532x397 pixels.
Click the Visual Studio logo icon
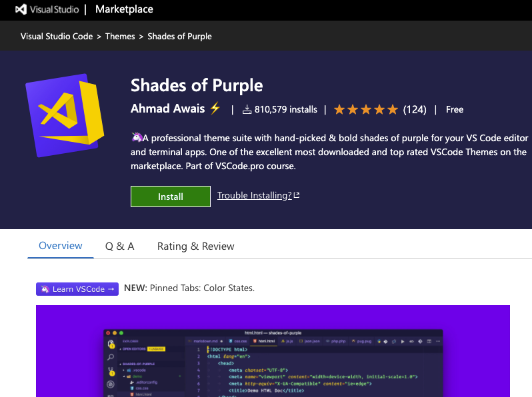21,9
